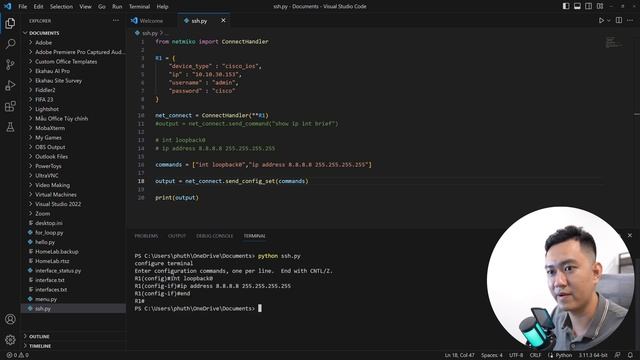Viewport: 640px width, 360px height.
Task: Close the terminal panel
Action: (x=630, y=236)
